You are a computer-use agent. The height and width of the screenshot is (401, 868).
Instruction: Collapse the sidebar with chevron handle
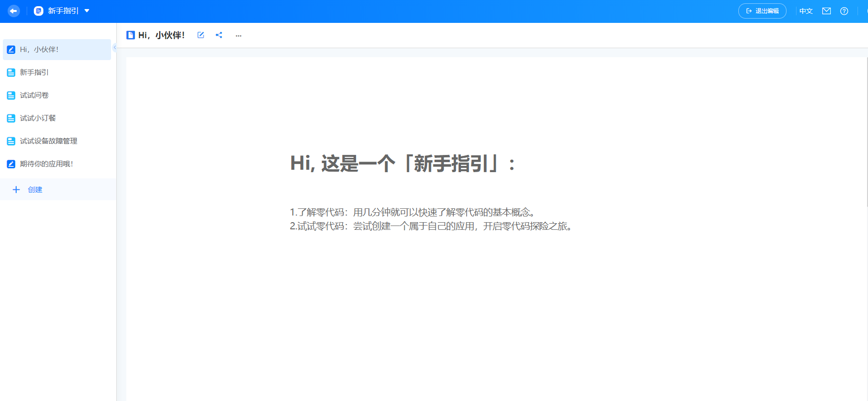coord(115,47)
